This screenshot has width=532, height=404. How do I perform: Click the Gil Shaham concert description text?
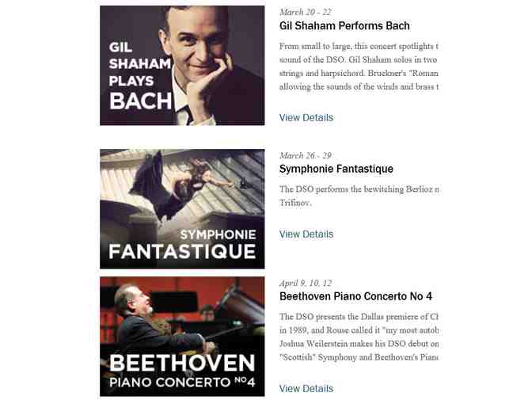[x=359, y=67]
